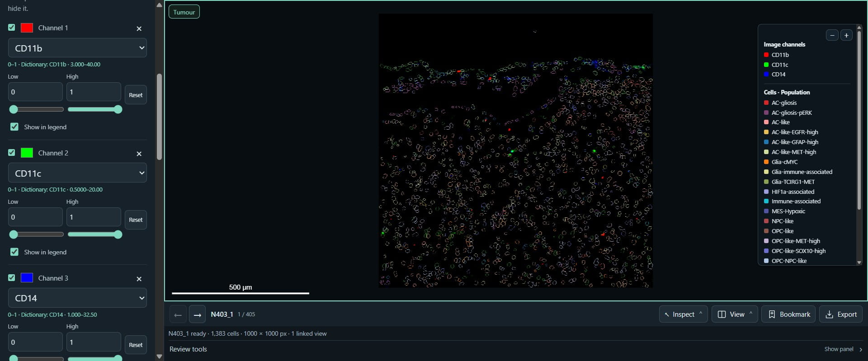Open the red Channel 1 color swatch
The height and width of the screenshot is (361, 868).
[x=27, y=28]
